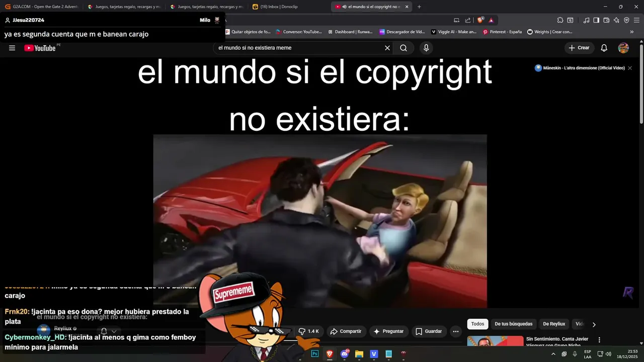The width and height of the screenshot is (644, 362).
Task: Click the cast media icon in address bar
Action: tap(456, 20)
